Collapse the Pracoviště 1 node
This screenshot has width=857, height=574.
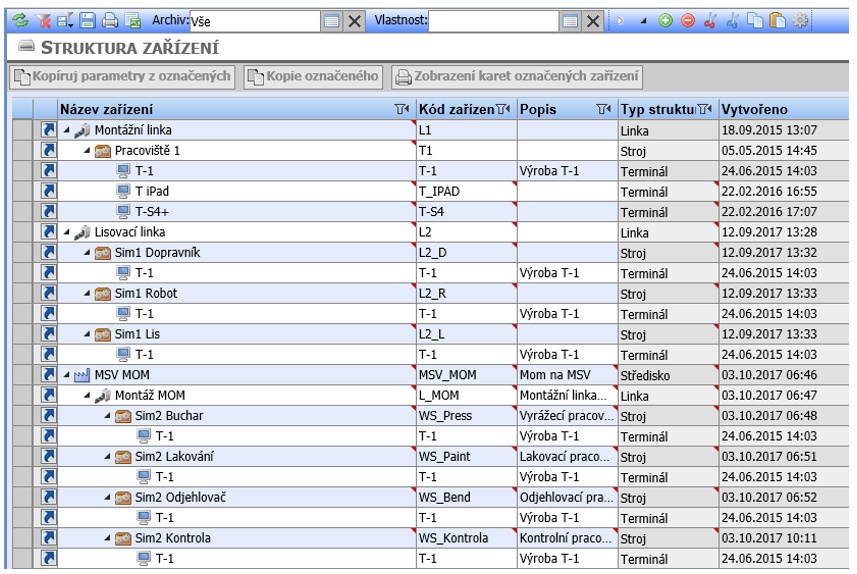coord(87,150)
